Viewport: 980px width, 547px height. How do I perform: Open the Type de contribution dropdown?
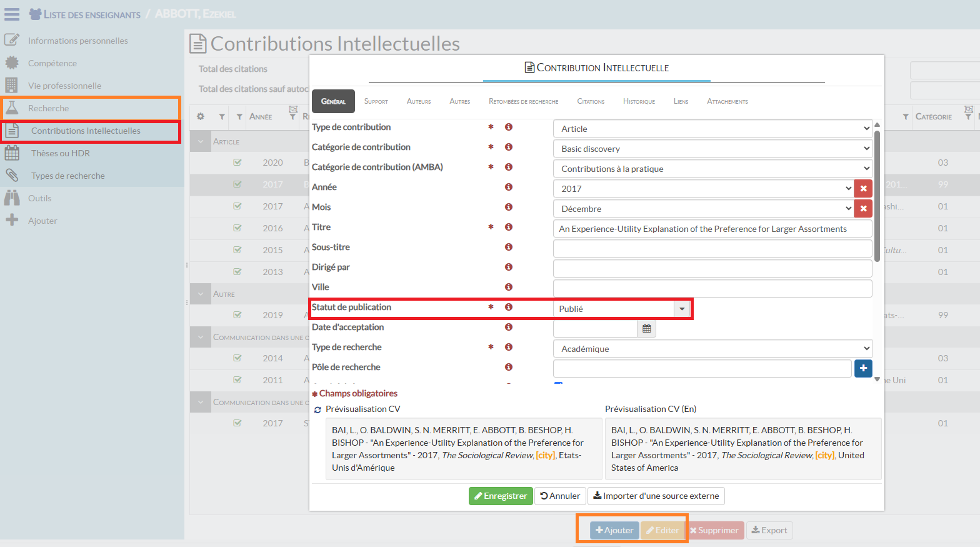[x=712, y=129]
